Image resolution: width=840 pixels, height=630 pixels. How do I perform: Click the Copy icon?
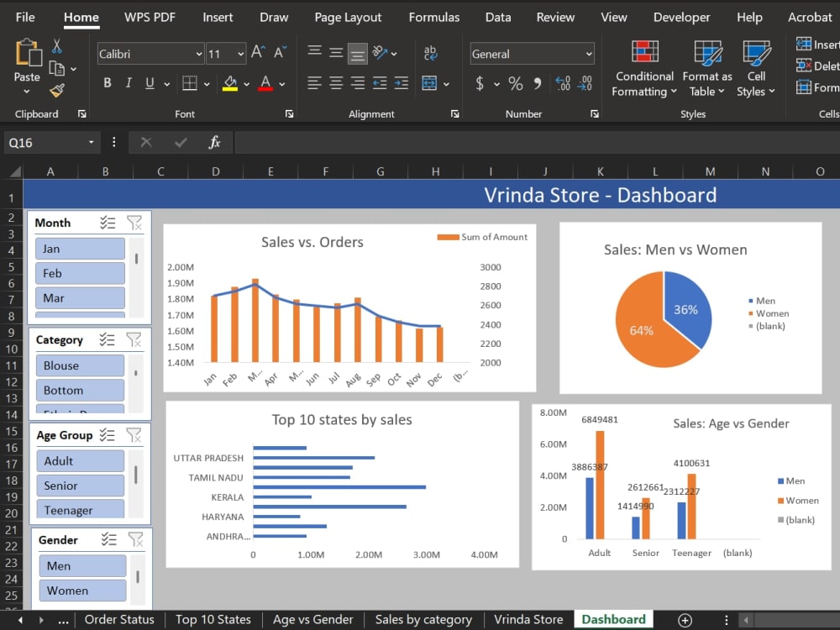coord(57,69)
